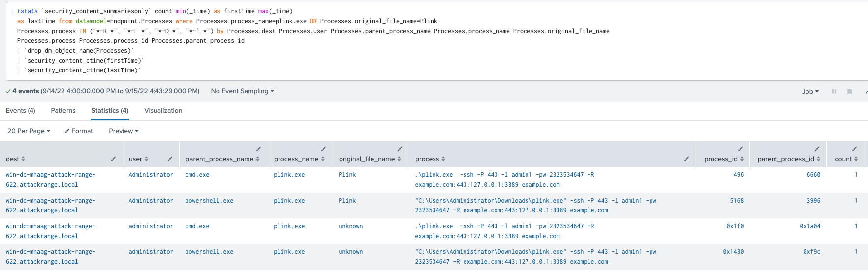Click the process command in the last row

coord(535,257)
